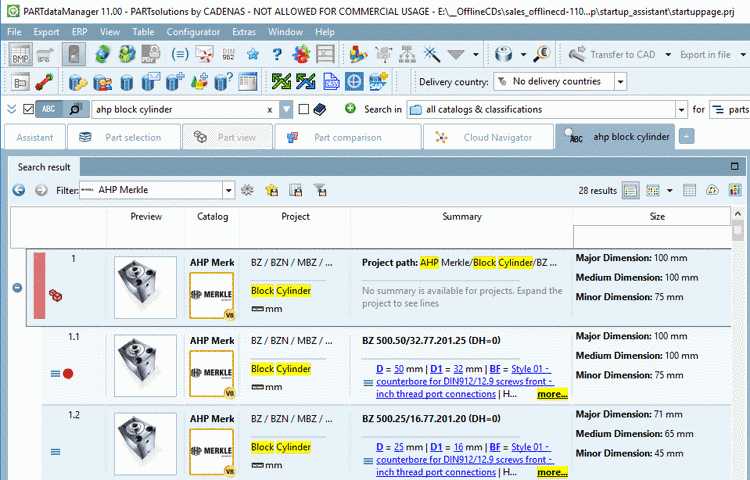
Task: Open the dropdown arrow beside the gray triangle
Action: pos(475,55)
